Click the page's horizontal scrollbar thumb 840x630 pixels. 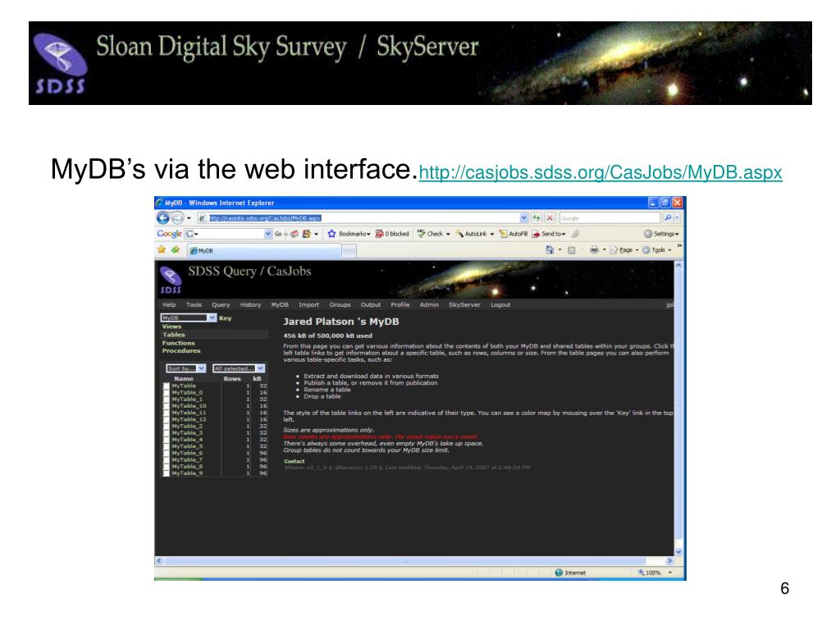click(404, 560)
